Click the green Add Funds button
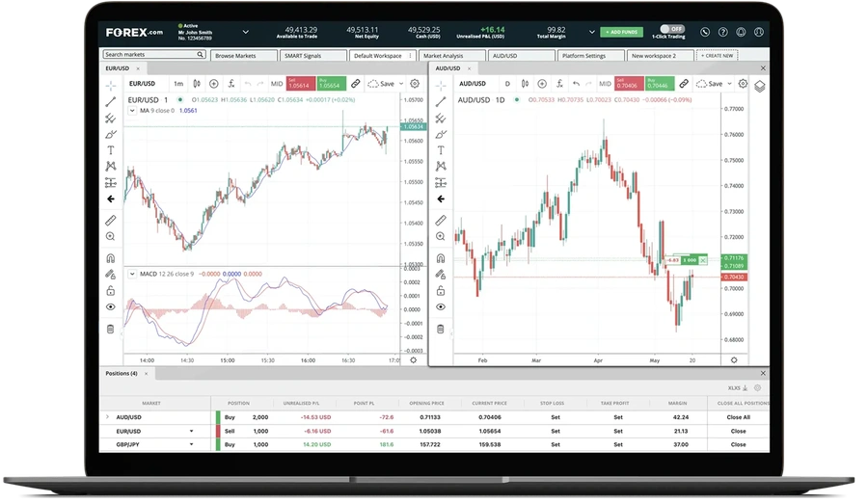Image resolution: width=868 pixels, height=503 pixels. [622, 32]
